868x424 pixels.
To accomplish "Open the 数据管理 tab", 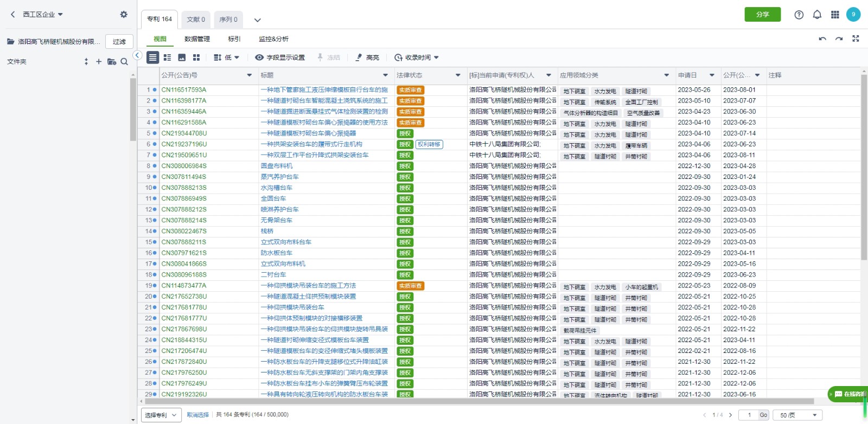I will (x=197, y=39).
